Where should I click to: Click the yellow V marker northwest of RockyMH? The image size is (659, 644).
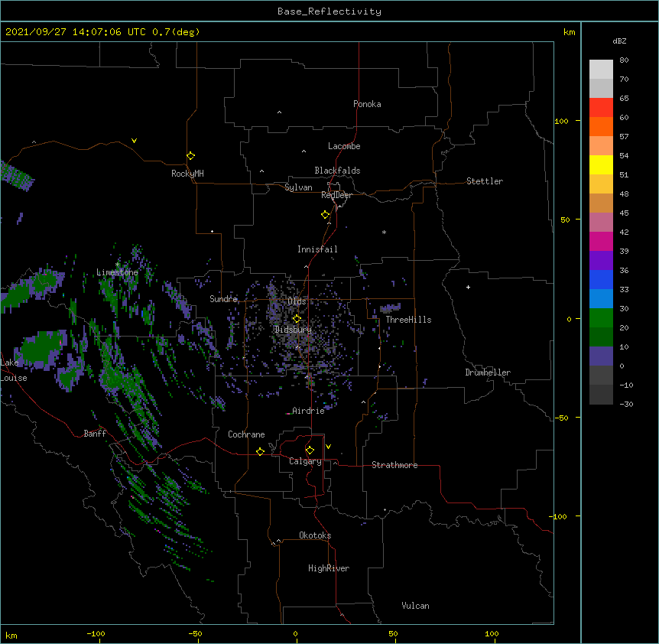pyautogui.click(x=134, y=141)
